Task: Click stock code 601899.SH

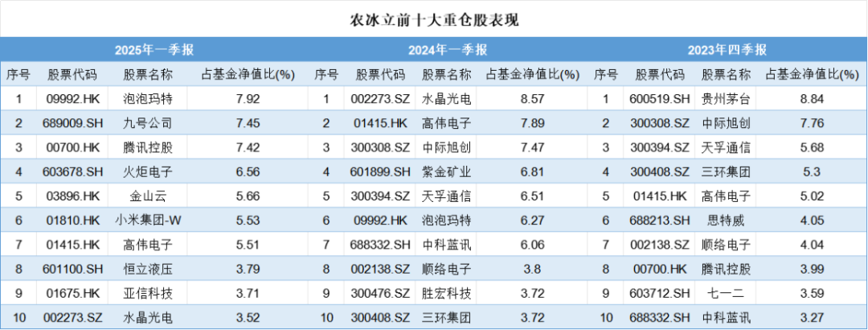Action: (x=379, y=172)
